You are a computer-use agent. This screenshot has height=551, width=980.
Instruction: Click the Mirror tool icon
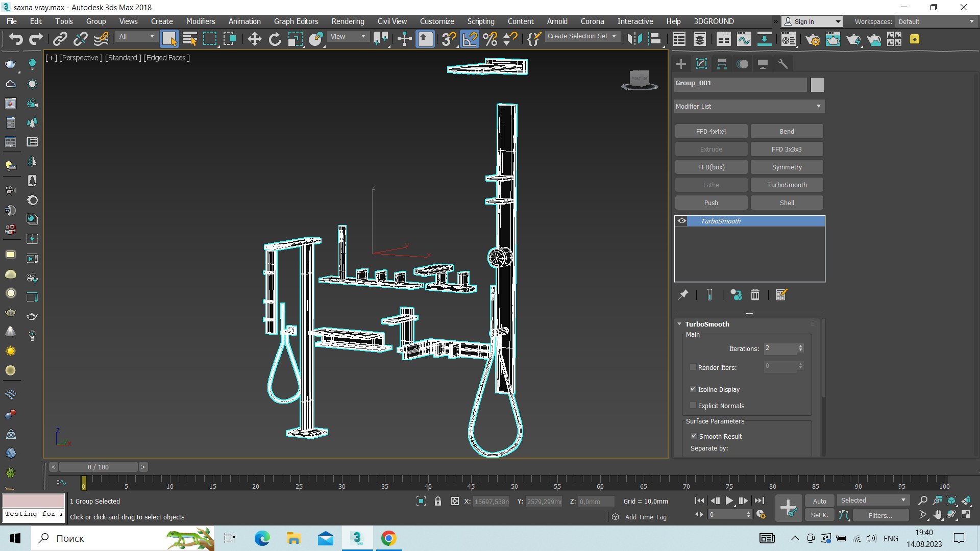(x=634, y=39)
